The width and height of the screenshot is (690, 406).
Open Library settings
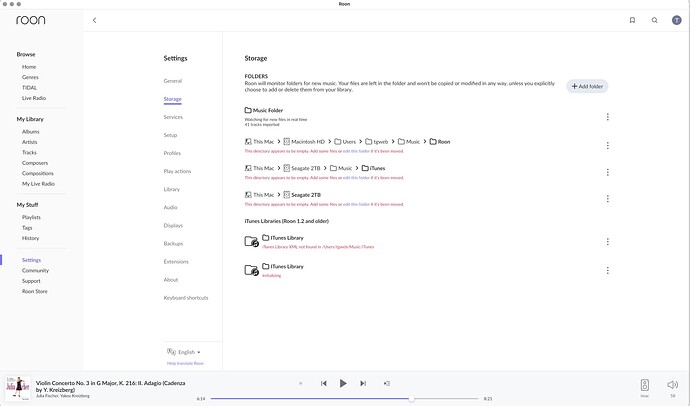172,189
